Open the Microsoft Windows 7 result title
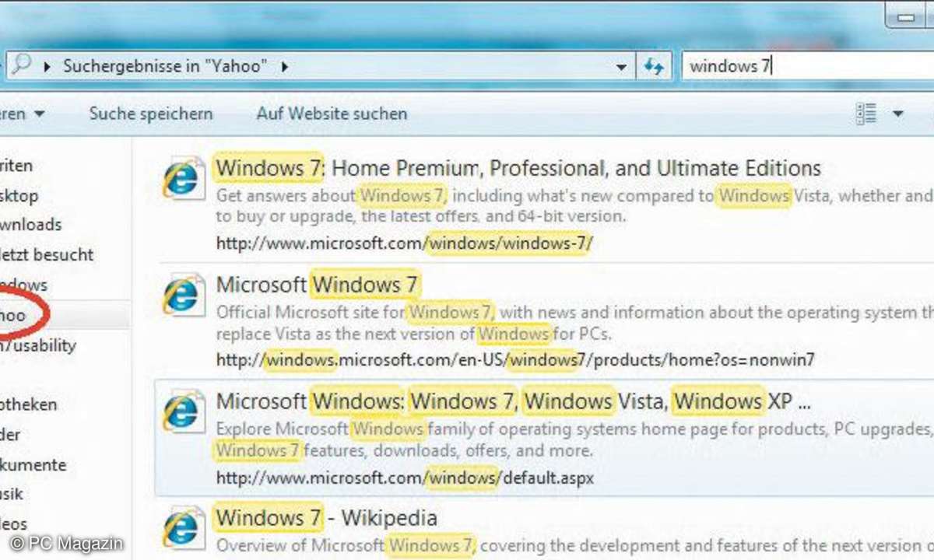Screen dimensions: 934x560 tap(317, 285)
